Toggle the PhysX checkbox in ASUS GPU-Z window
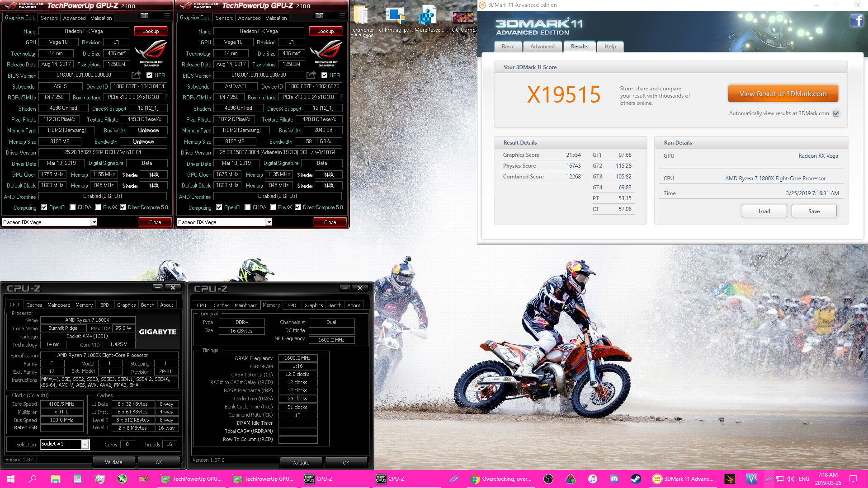 (x=98, y=207)
